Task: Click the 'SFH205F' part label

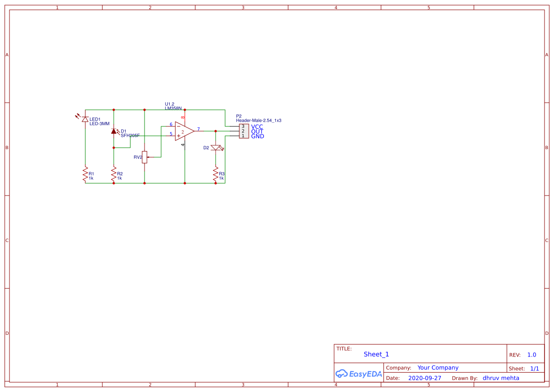Action: pos(130,135)
